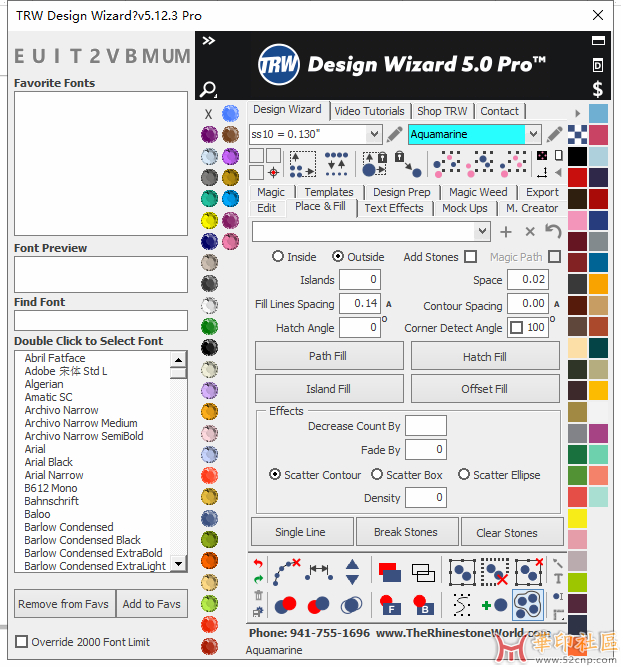This screenshot has height=667, width=621.
Task: Click the magnifier search icon in black header
Action: [208, 89]
